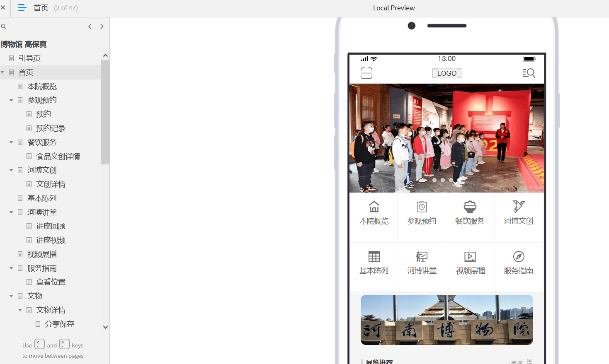Collapse the 河博文创 tree node

pyautogui.click(x=11, y=170)
